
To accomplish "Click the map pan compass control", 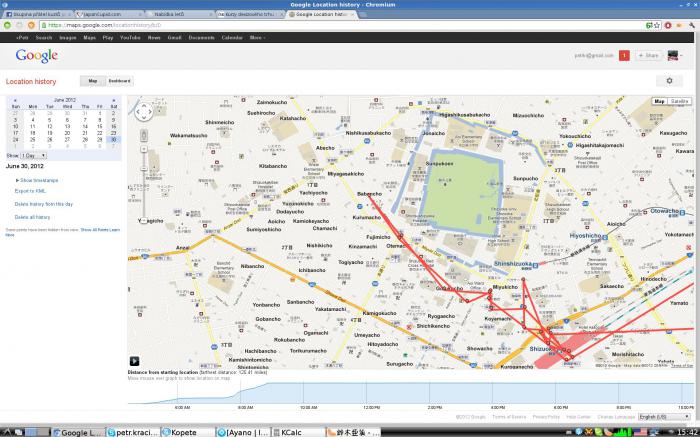I will coord(144,112).
